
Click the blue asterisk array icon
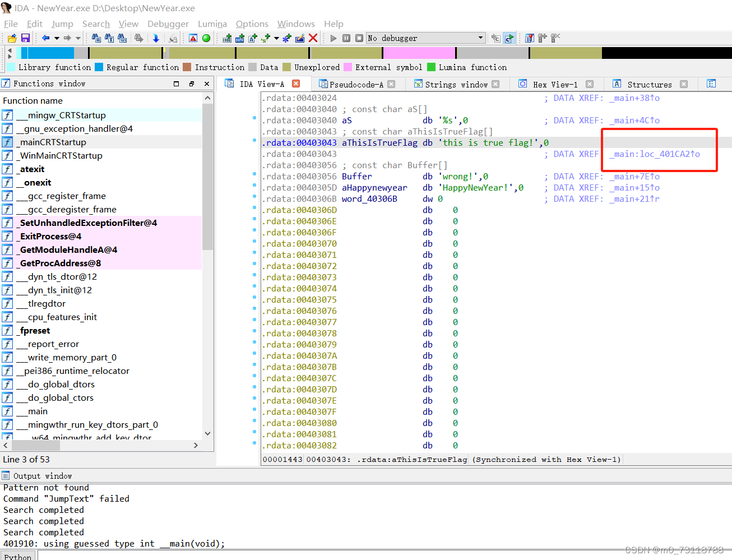(287, 38)
